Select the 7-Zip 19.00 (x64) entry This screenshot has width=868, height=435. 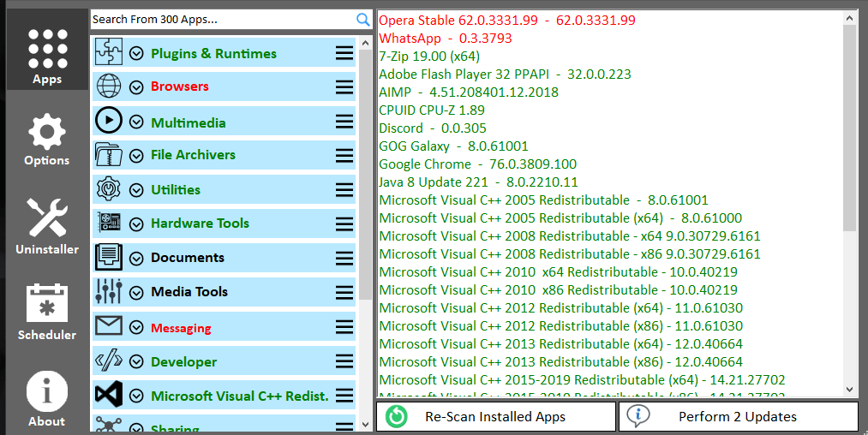pos(429,57)
